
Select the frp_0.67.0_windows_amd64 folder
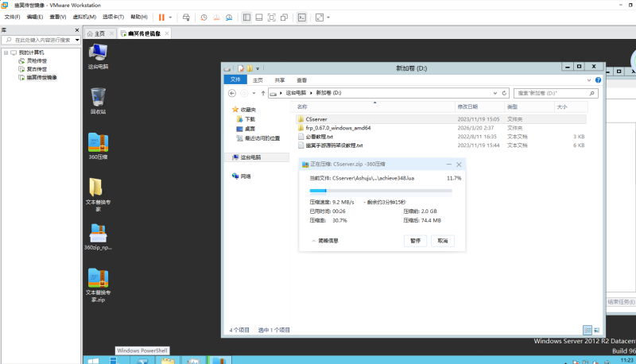click(338, 128)
